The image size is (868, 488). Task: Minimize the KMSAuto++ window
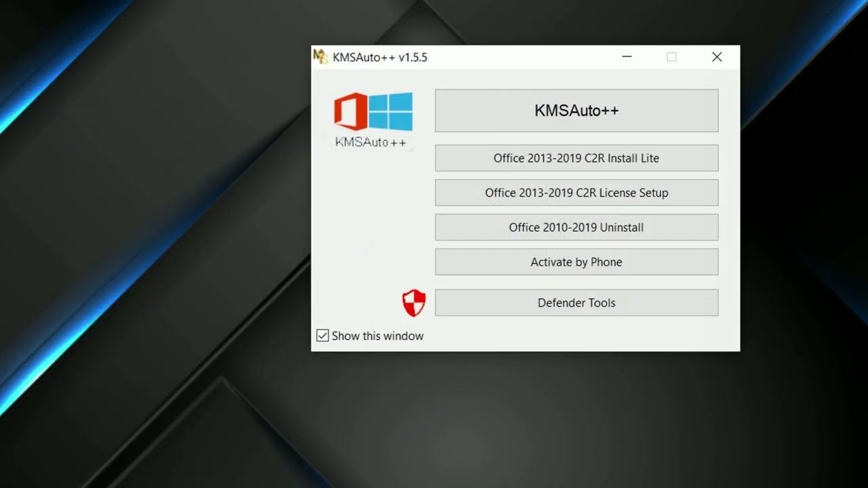pyautogui.click(x=627, y=57)
